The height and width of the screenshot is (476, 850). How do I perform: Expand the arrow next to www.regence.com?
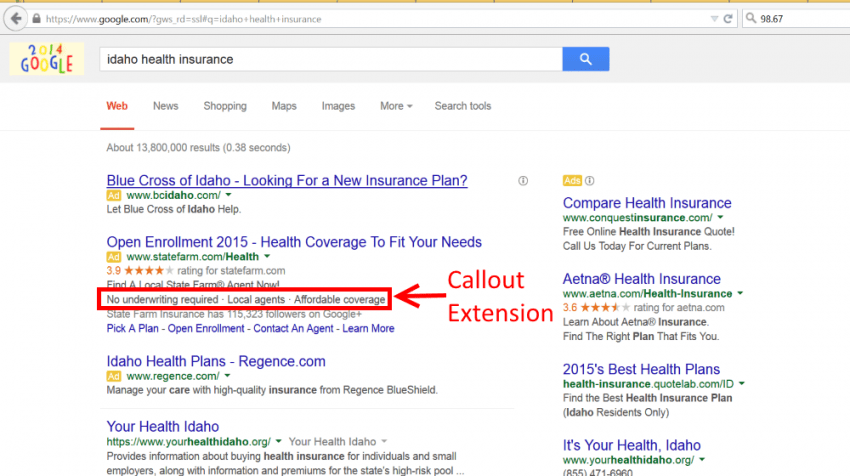coord(227,376)
